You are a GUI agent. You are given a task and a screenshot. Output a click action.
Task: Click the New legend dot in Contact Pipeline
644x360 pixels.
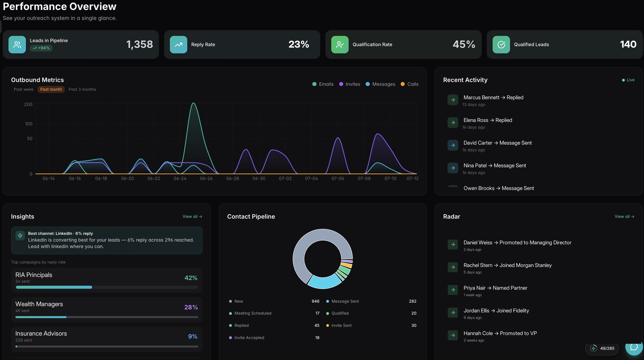pos(230,302)
